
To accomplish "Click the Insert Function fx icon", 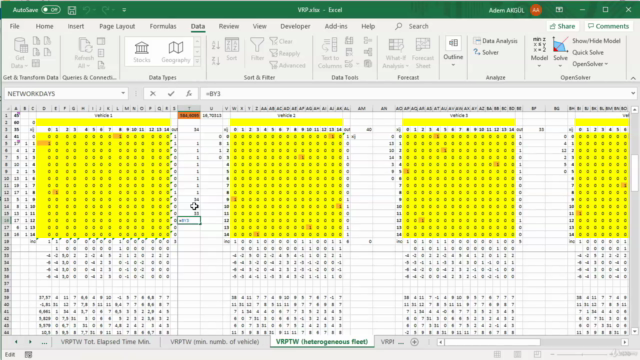I will coord(189,93).
